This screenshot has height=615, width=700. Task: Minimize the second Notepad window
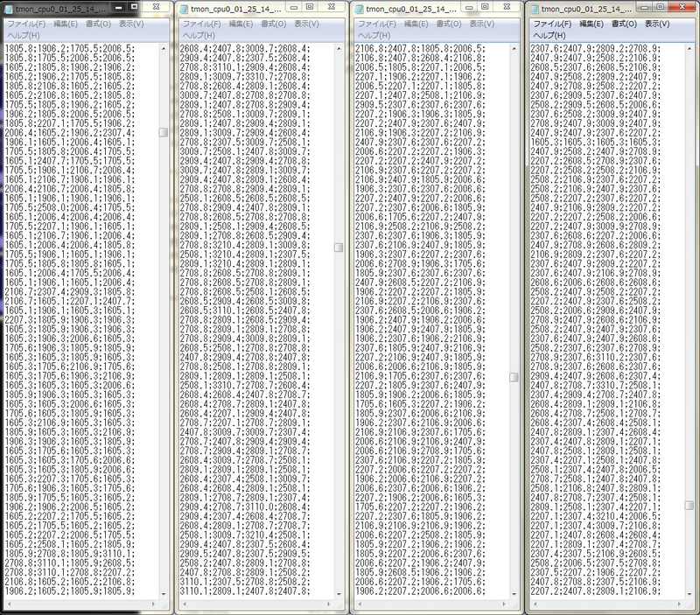coord(294,7)
